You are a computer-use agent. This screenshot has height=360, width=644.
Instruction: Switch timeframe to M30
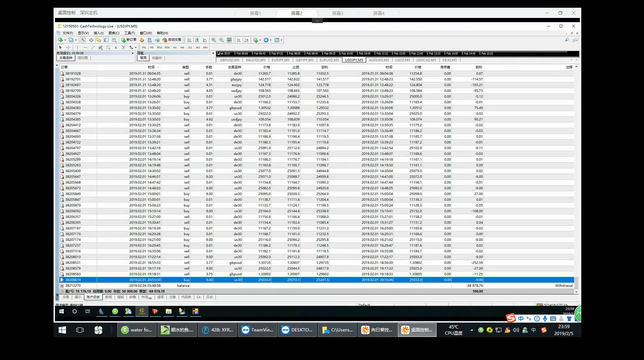click(167, 47)
